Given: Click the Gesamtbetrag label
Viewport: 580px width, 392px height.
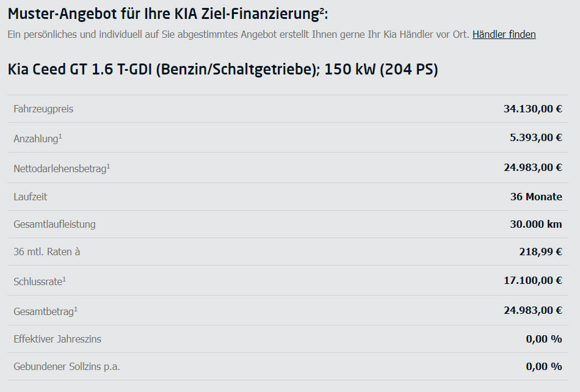Looking at the screenshot, I should click(46, 311).
